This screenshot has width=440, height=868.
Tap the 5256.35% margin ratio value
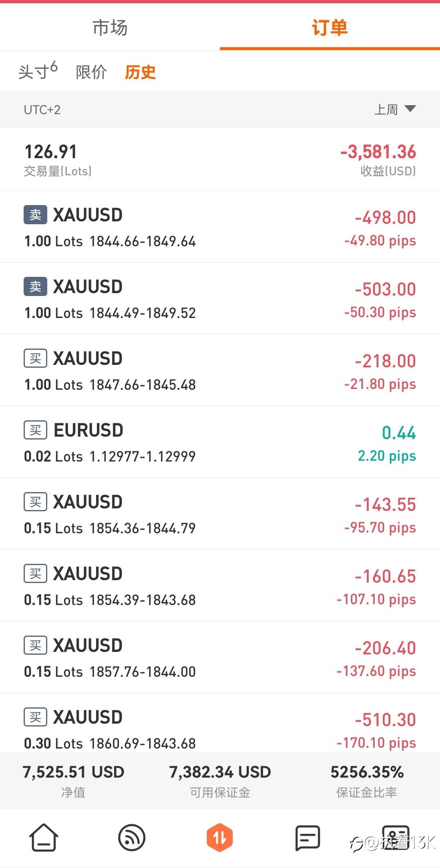[x=367, y=772]
